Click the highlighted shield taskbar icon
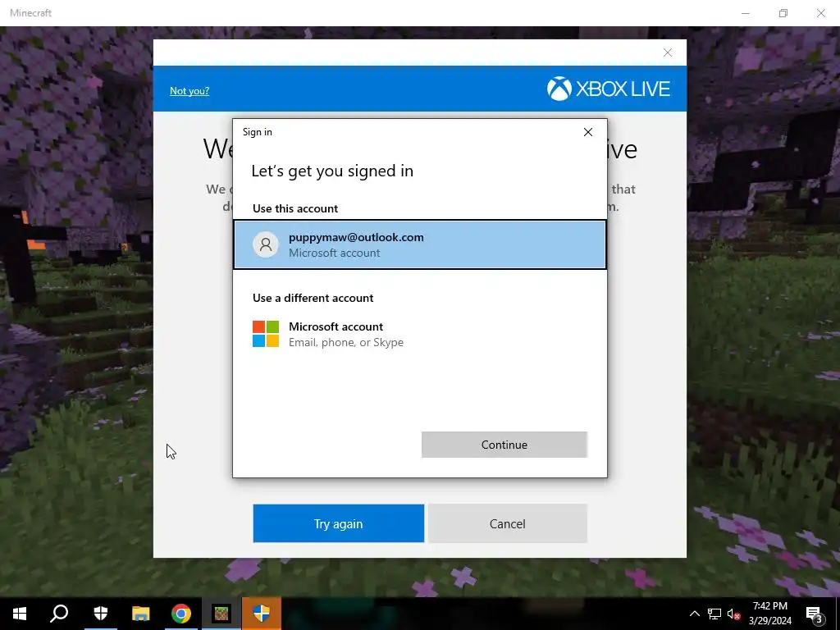Screen dimensions: 840x630 point(262,614)
